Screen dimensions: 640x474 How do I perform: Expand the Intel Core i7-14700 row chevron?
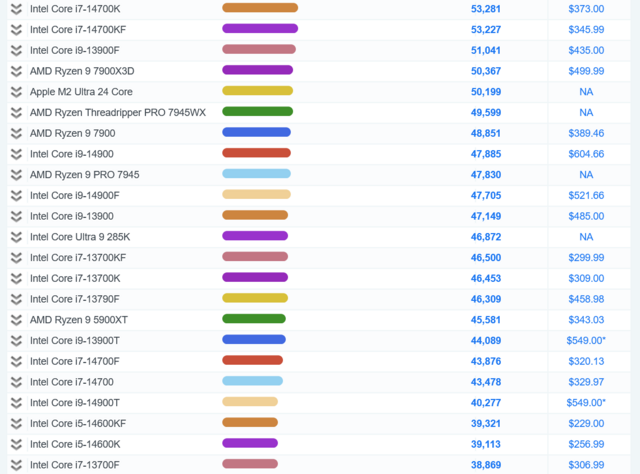[x=16, y=382]
